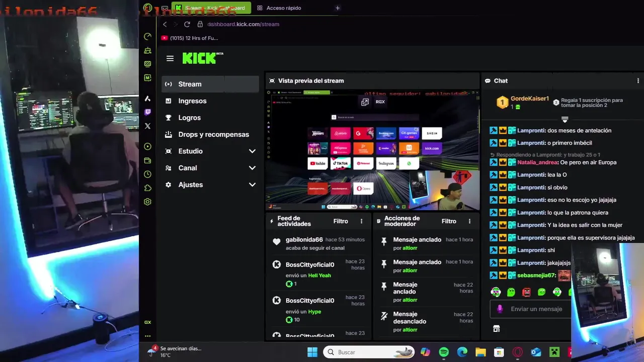Open the hamburger menu next to Kick logo
Image resolution: width=644 pixels, height=362 pixels.
[170, 58]
